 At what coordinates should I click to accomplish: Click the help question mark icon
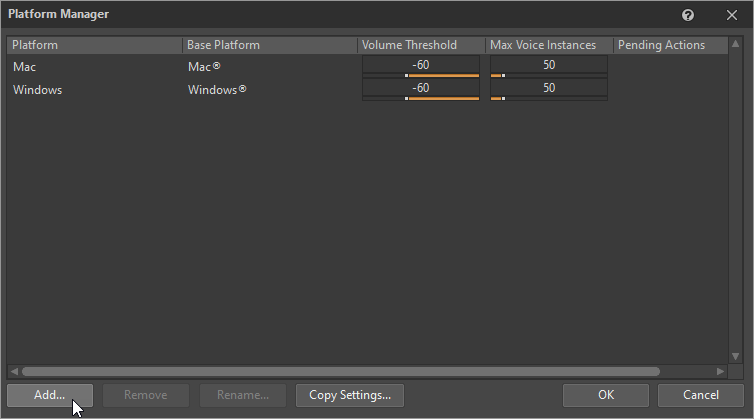(688, 15)
